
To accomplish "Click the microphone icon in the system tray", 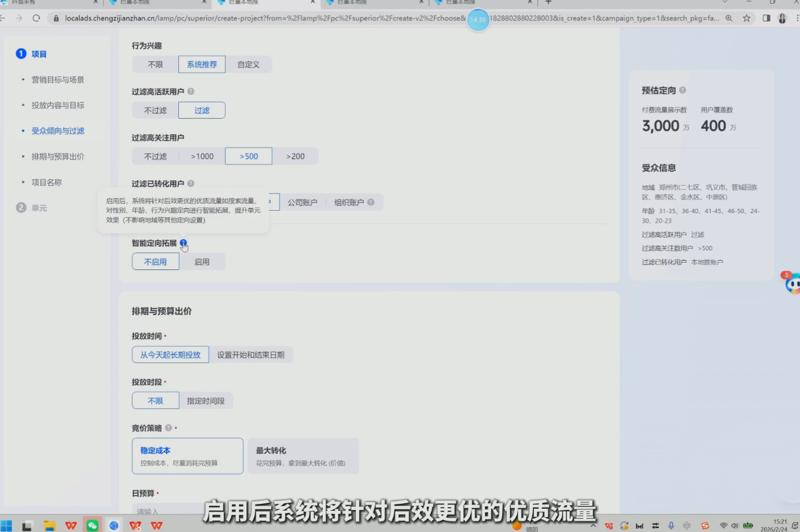I will [x=671, y=526].
